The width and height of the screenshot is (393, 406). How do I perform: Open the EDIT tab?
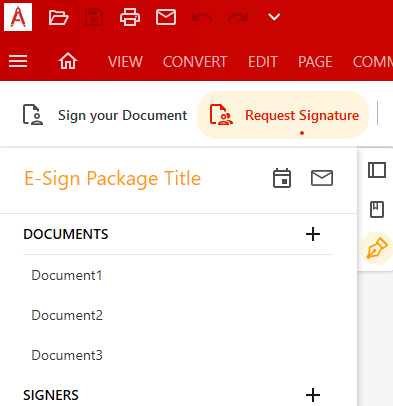point(263,62)
